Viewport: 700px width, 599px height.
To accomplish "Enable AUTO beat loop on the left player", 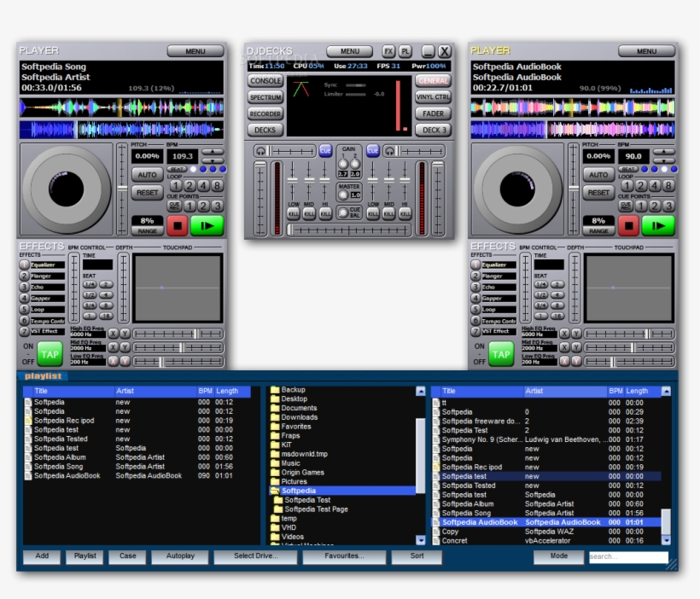I will point(148,174).
